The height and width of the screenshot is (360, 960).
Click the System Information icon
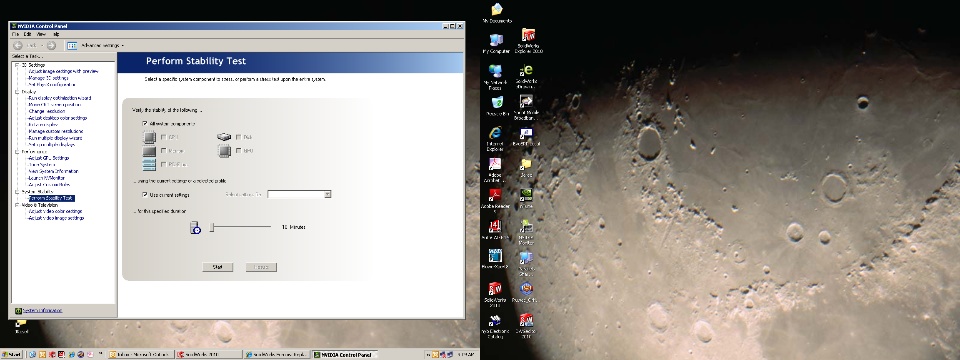click(18, 311)
